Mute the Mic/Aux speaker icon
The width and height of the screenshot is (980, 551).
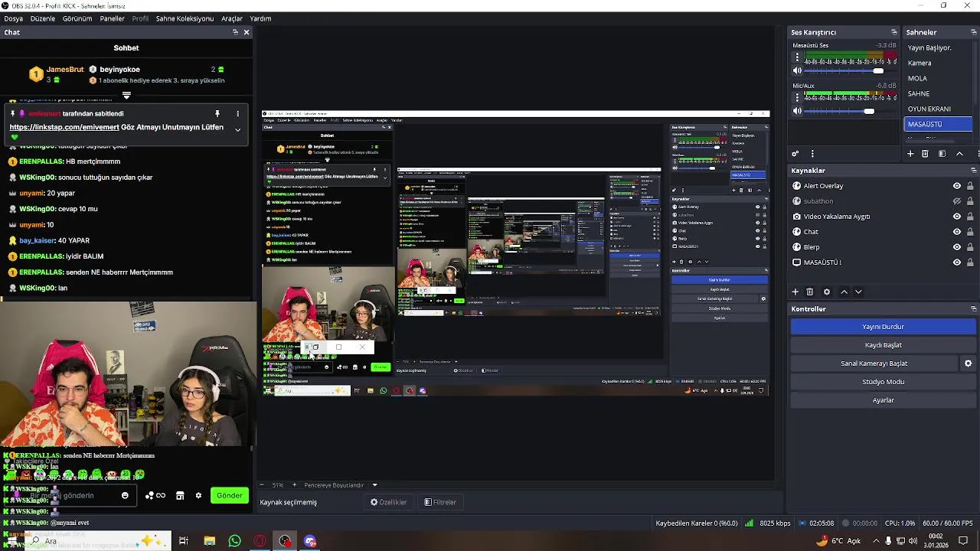(x=797, y=111)
